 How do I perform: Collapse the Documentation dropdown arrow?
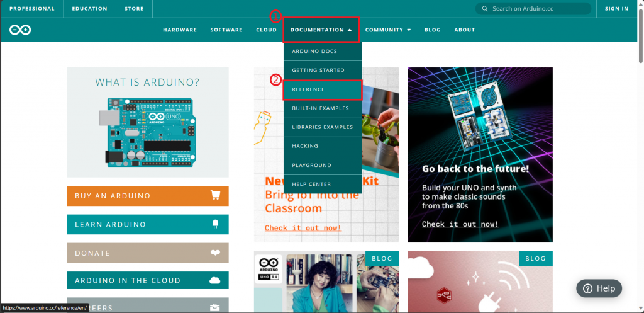coord(350,30)
